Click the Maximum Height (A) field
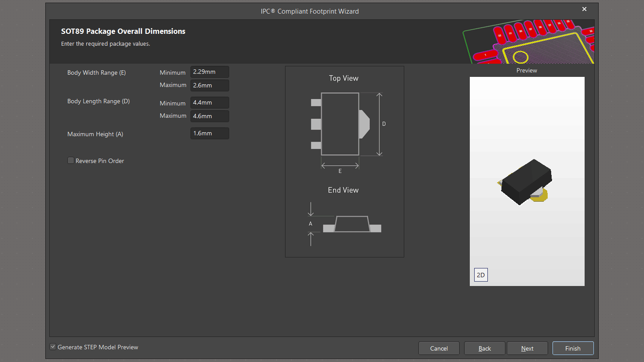The width and height of the screenshot is (644, 362). (x=209, y=134)
